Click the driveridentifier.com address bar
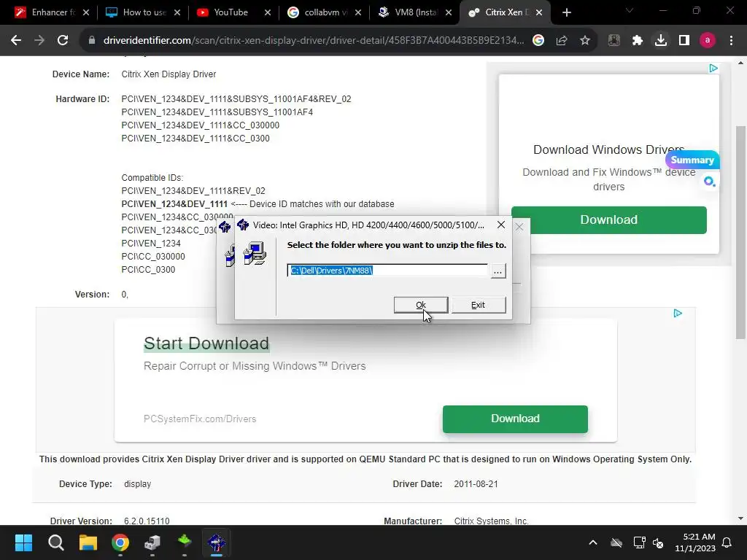This screenshot has height=560, width=747. click(314, 41)
